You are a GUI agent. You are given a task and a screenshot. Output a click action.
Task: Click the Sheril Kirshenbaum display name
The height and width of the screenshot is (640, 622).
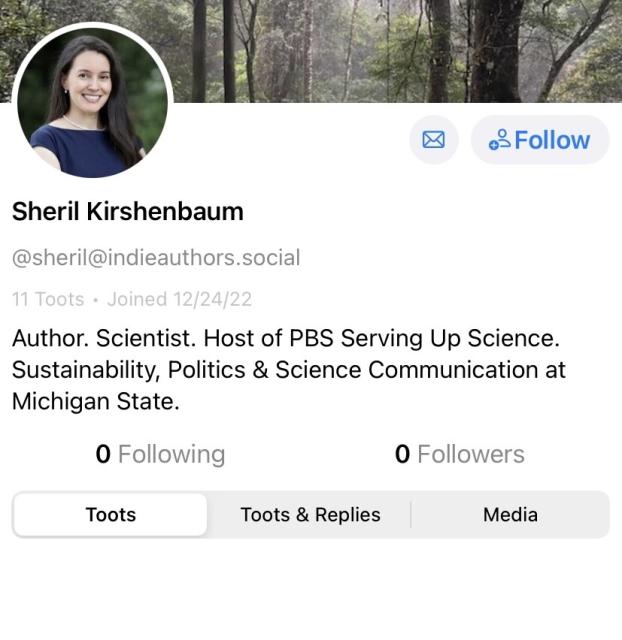(128, 212)
